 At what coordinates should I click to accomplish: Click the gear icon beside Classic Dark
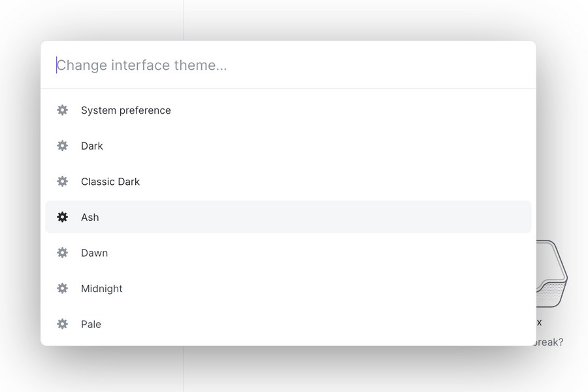coord(62,181)
